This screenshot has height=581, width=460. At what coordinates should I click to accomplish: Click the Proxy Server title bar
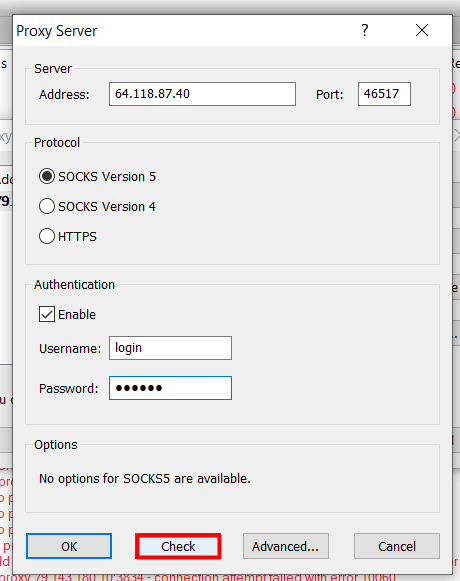(x=185, y=30)
